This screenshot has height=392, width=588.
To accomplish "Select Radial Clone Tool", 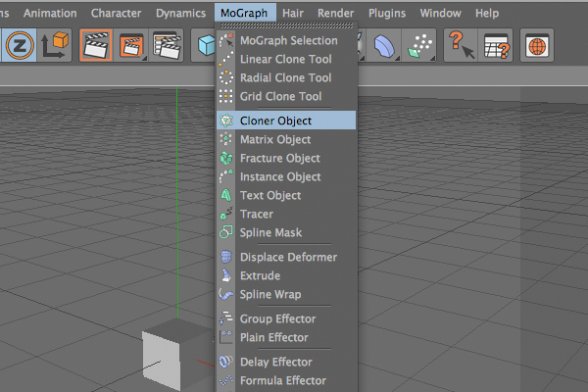I will pos(286,77).
